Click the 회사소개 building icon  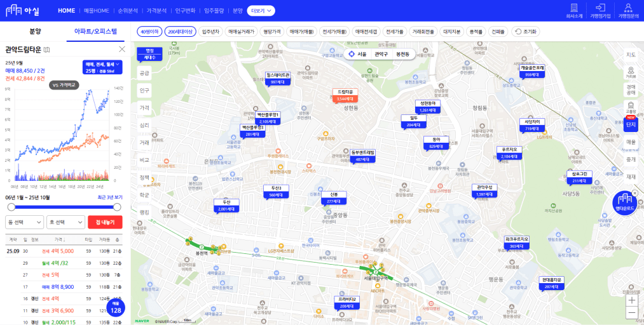(x=574, y=8)
